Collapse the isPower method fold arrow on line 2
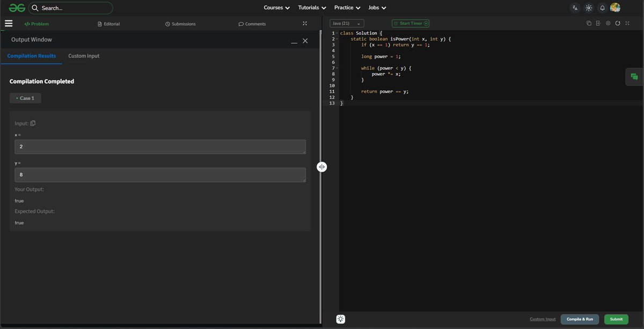The height and width of the screenshot is (329, 644). [336, 39]
